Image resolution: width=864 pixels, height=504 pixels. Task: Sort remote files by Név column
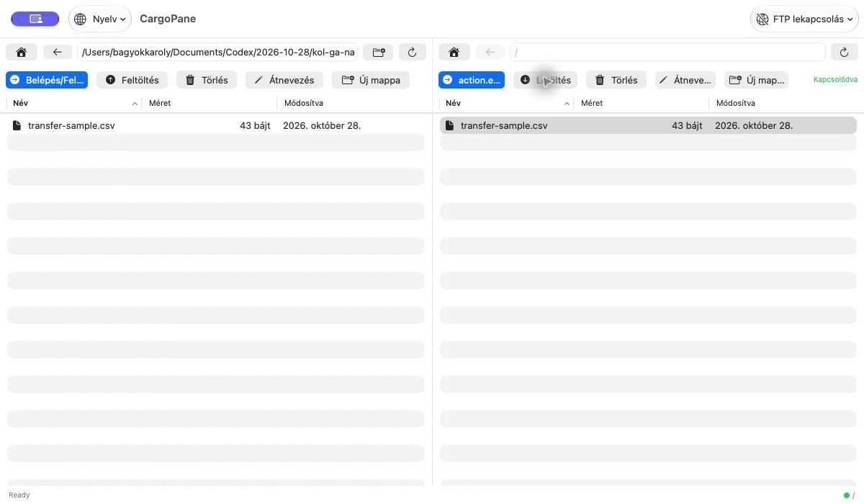click(x=506, y=103)
